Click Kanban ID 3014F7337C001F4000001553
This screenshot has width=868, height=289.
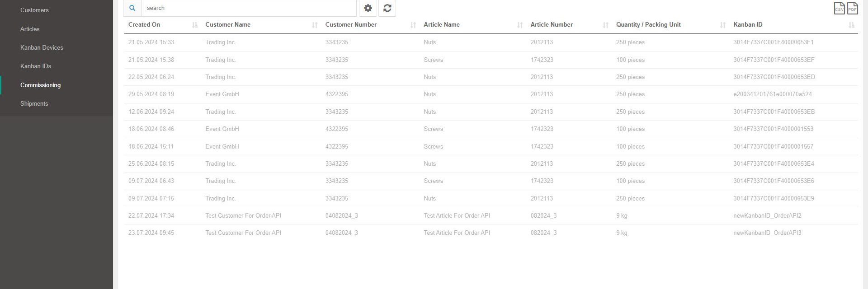[x=774, y=129]
